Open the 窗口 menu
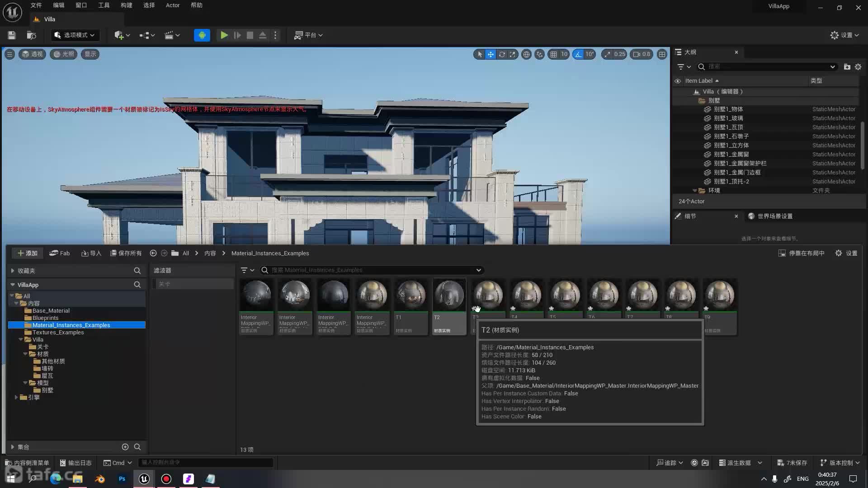This screenshot has width=868, height=488. pyautogui.click(x=81, y=5)
